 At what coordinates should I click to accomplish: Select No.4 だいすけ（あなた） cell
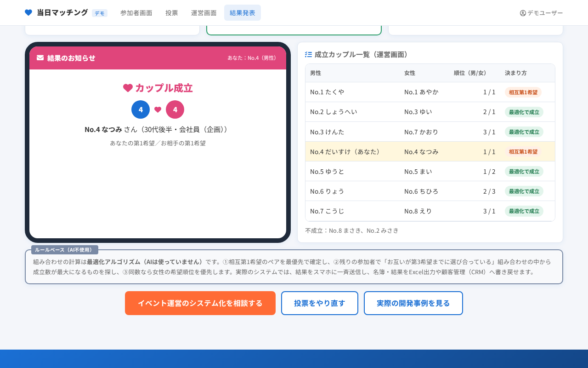click(352, 151)
